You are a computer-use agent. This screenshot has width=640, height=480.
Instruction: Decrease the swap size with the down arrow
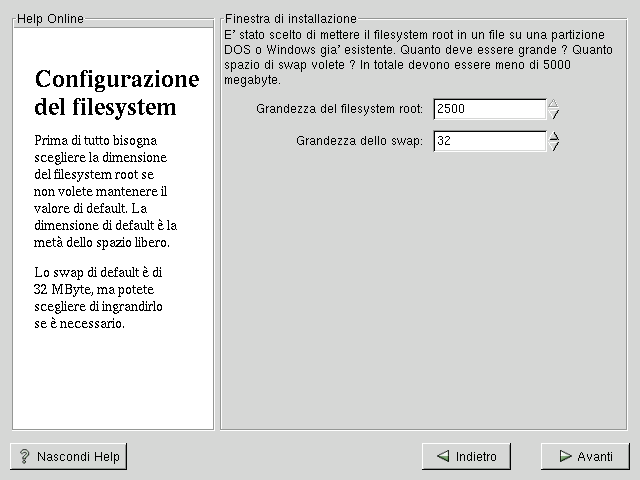tap(554, 147)
